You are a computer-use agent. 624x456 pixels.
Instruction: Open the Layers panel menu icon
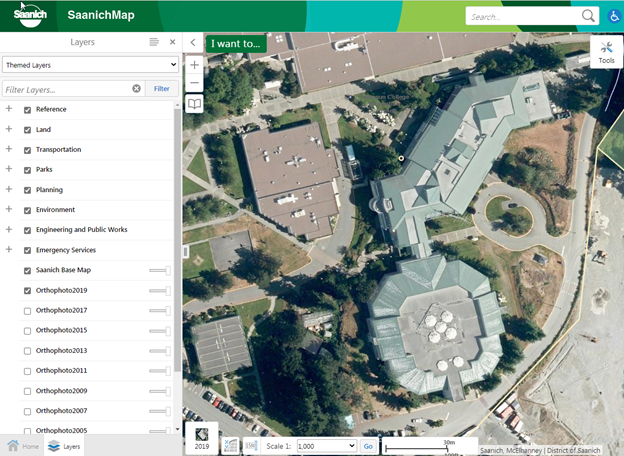coord(154,42)
